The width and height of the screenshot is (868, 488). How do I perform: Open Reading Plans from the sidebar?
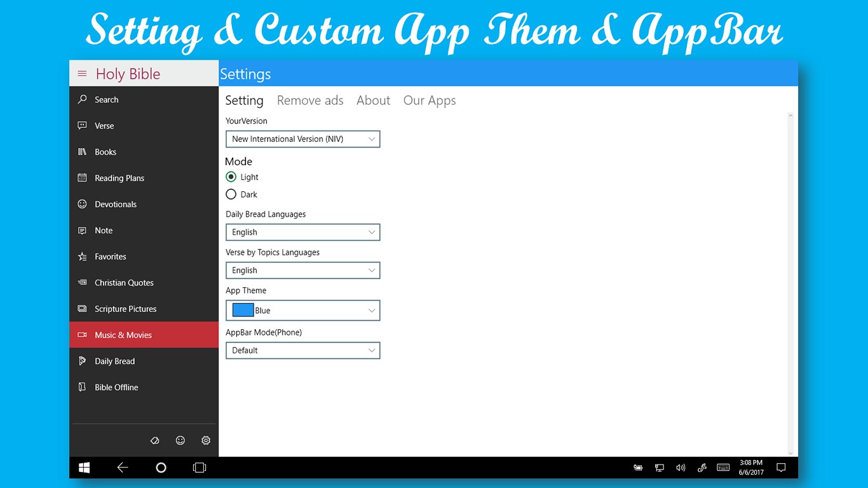144,178
